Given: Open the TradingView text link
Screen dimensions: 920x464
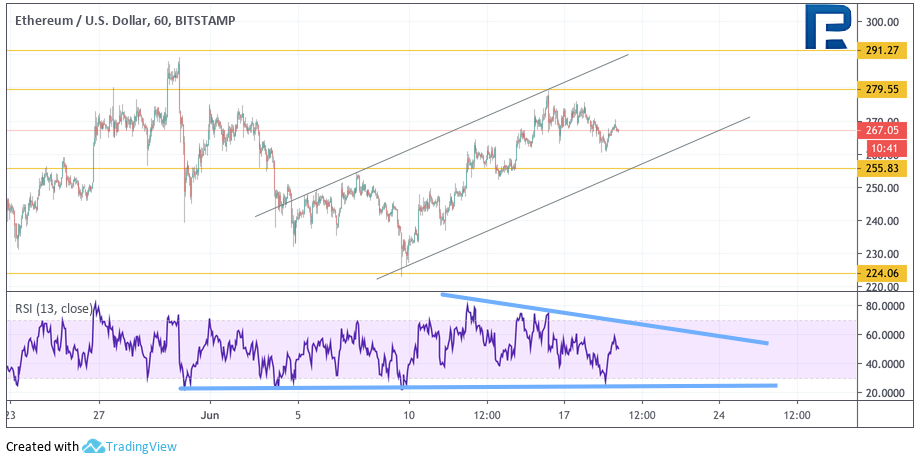Looking at the screenshot, I should tap(141, 447).
